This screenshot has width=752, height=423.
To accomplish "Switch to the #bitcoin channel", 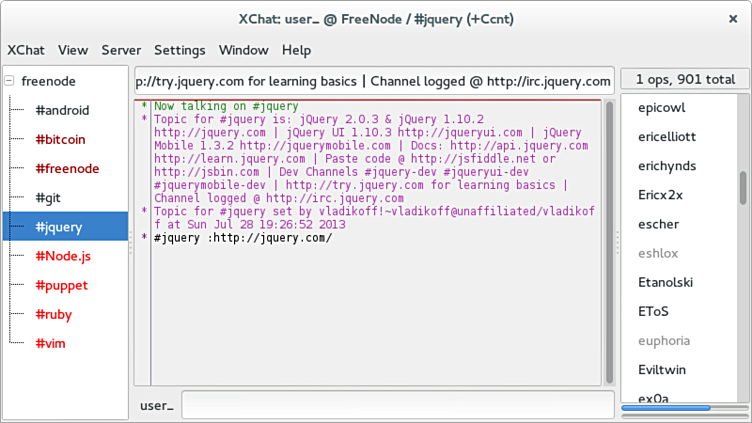I will pos(61,140).
